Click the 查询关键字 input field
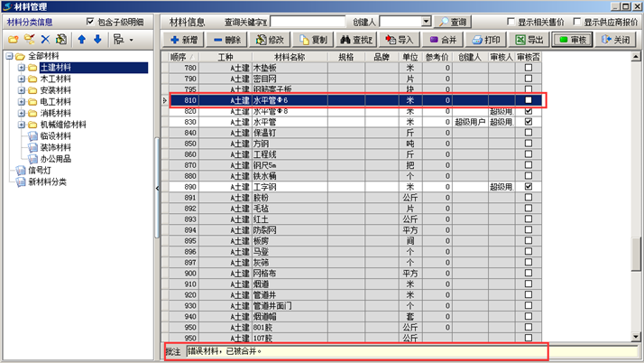Screen dimensions: 644x363 (x=308, y=22)
